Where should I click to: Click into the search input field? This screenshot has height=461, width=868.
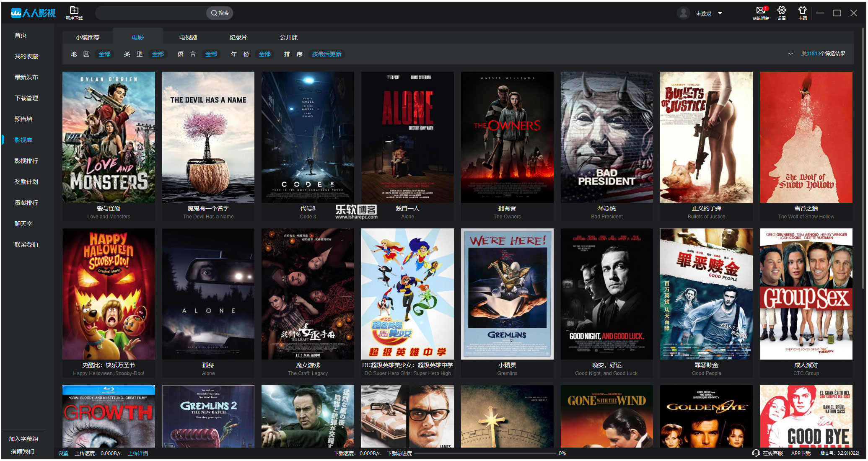(151, 13)
